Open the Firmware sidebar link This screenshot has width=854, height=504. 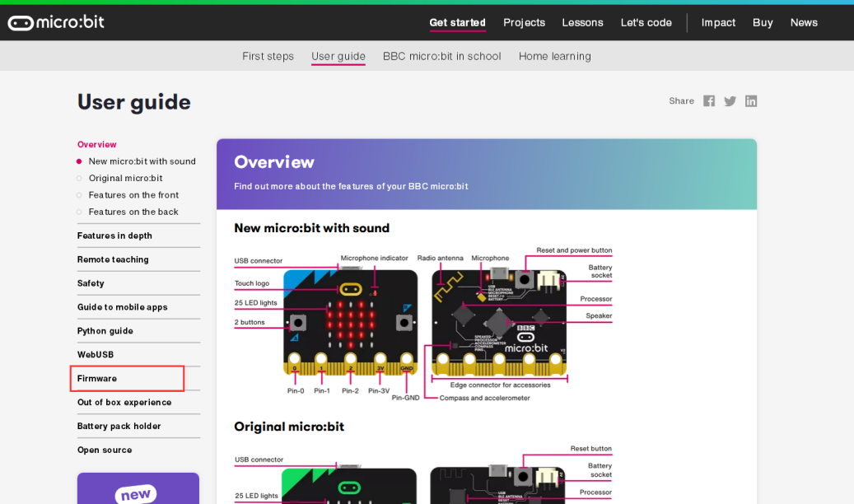pos(97,379)
